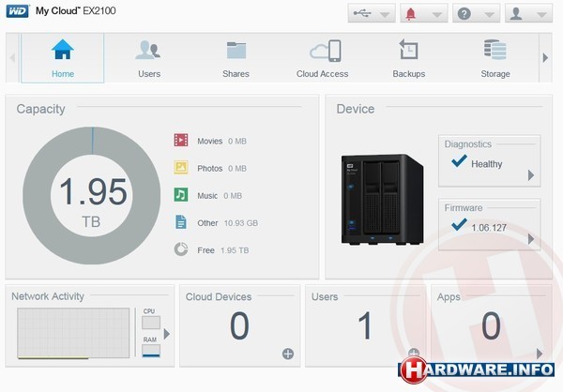Image resolution: width=563 pixels, height=392 pixels.
Task: Click the Photos icon in Capacity
Action: coord(181,167)
